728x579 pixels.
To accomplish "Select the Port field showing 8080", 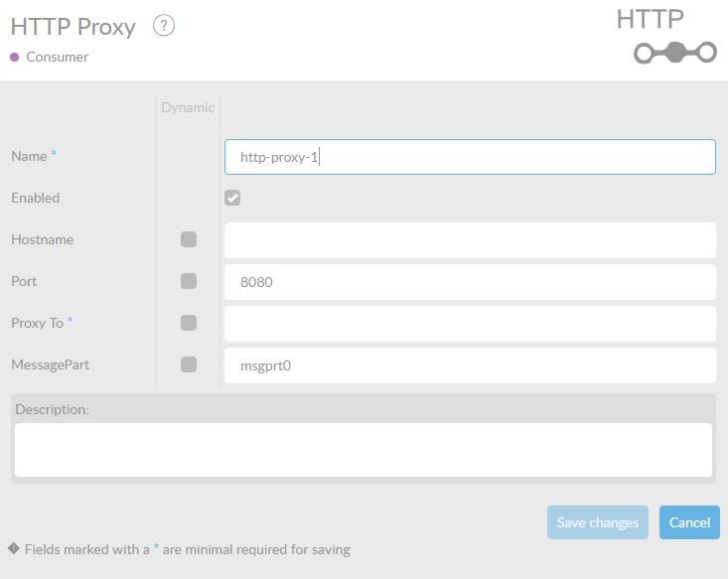I will pos(470,282).
